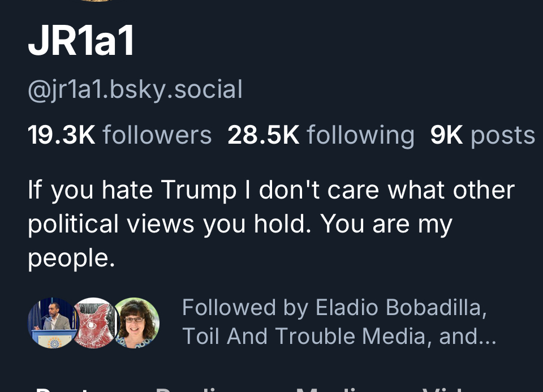Image resolution: width=543 pixels, height=392 pixels.
Task: Select the Videos tab
Action: 453,389
